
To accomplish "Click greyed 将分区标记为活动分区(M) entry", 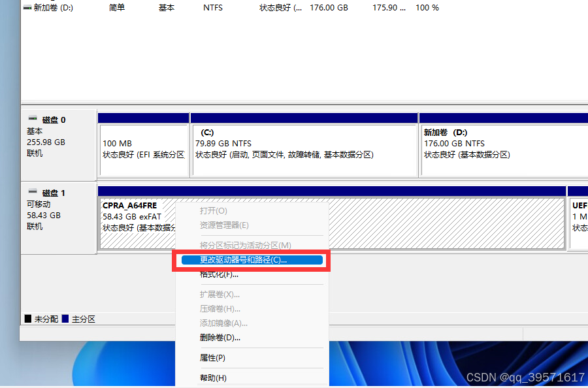I will tap(245, 246).
